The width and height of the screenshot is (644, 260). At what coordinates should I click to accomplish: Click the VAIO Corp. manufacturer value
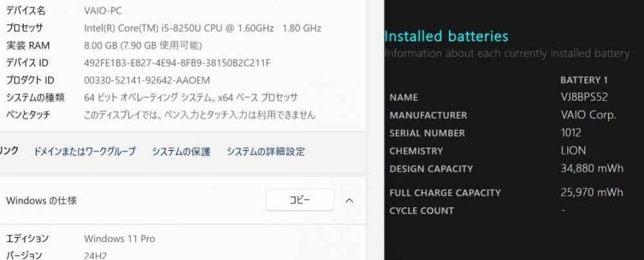point(588,115)
